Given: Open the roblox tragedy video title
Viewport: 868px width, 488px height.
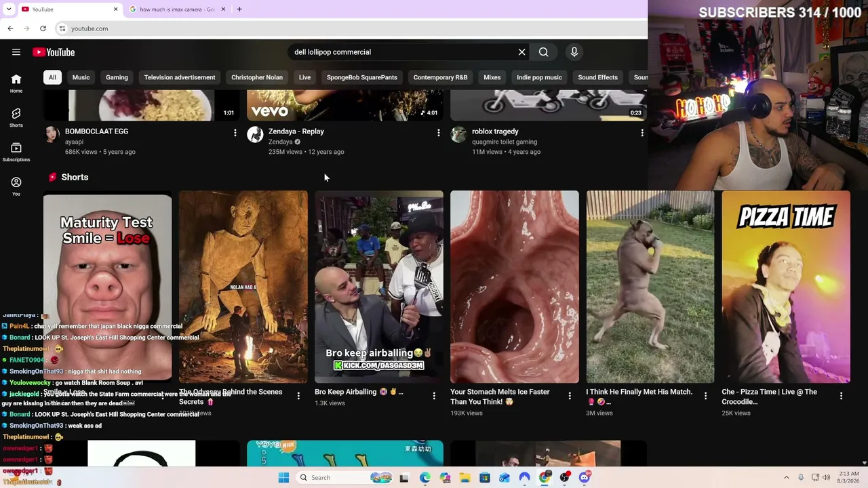Looking at the screenshot, I should click(x=495, y=131).
